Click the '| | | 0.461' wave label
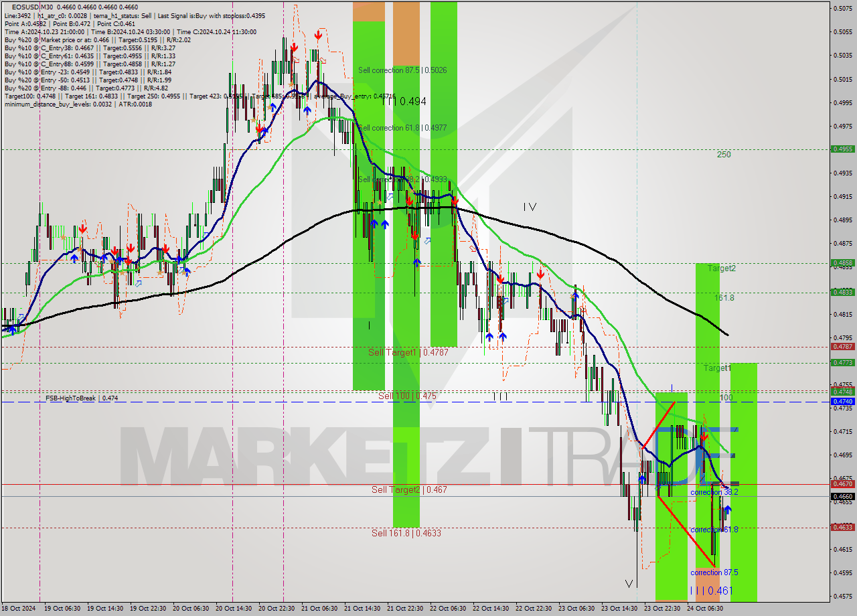Screen dimensions: 857x616 click(711, 591)
